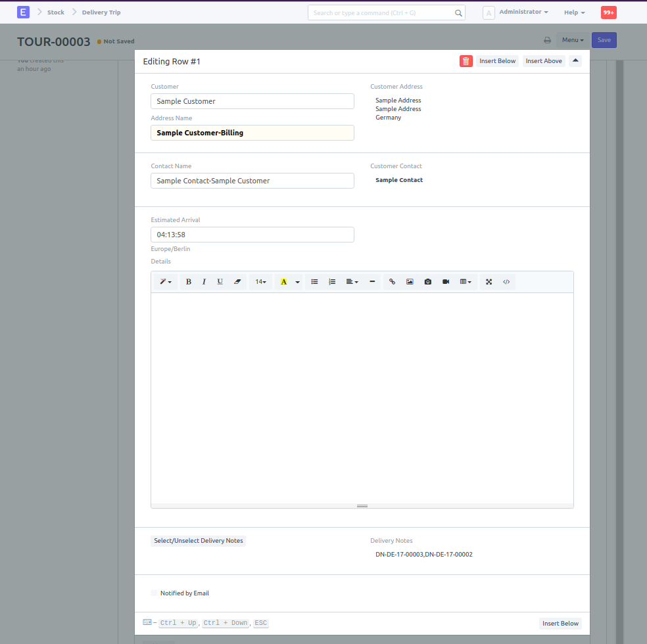Expand the paragraph alignment dropdown
This screenshot has height=644, width=647.
[x=352, y=282]
